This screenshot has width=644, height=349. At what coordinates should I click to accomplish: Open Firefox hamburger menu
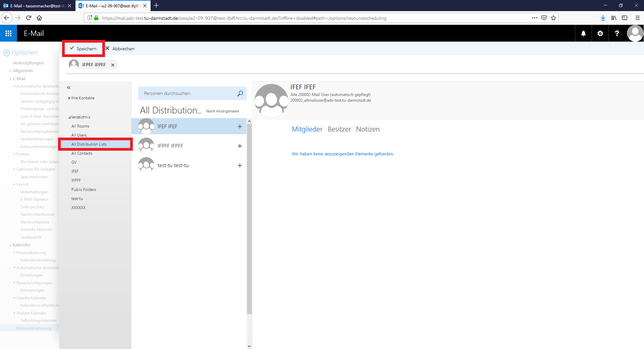pyautogui.click(x=638, y=18)
